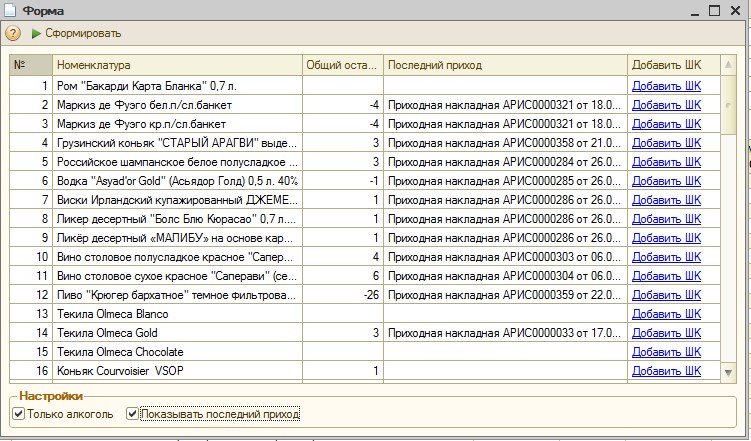The height and width of the screenshot is (441, 751).
Task: Click Добавить ШК for Виски Ирландский row
Action: (x=666, y=200)
